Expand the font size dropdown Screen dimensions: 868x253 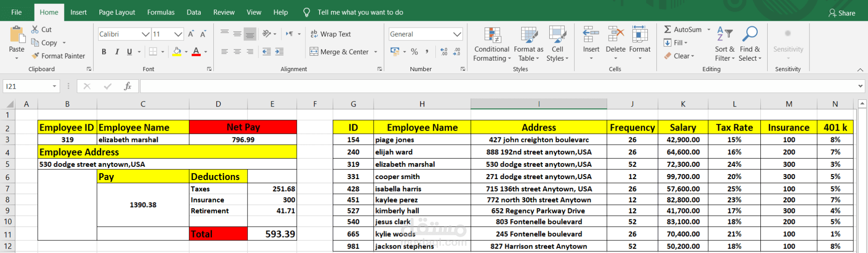click(x=178, y=34)
